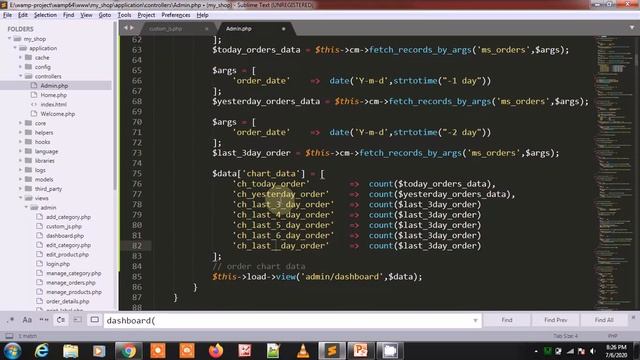The image size is (640, 360).
Task: Change the Tab Size: 4 setting
Action: pos(565,336)
